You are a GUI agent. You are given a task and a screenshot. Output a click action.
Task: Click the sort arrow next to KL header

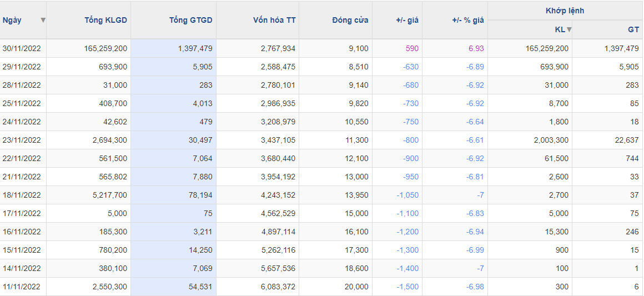click(x=568, y=29)
